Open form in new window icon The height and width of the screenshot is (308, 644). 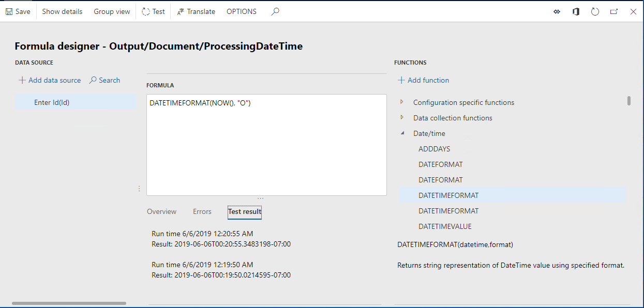pos(614,11)
